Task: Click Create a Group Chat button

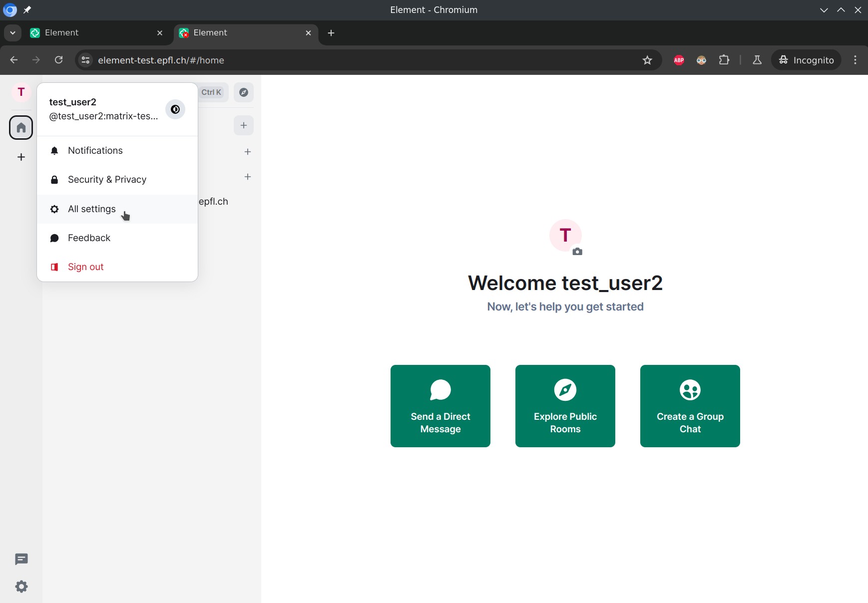Action: (x=690, y=406)
